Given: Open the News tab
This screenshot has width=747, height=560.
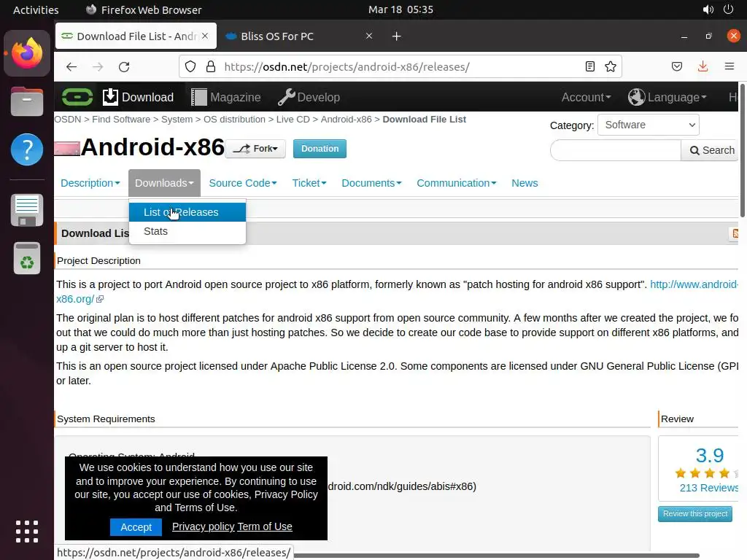Looking at the screenshot, I should [525, 183].
